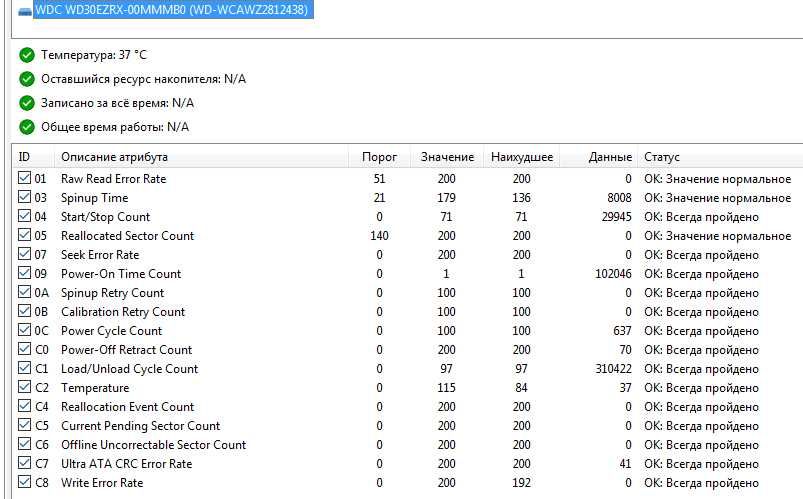The width and height of the screenshot is (803, 499).
Task: Sort by the Данные column header
Action: point(599,157)
